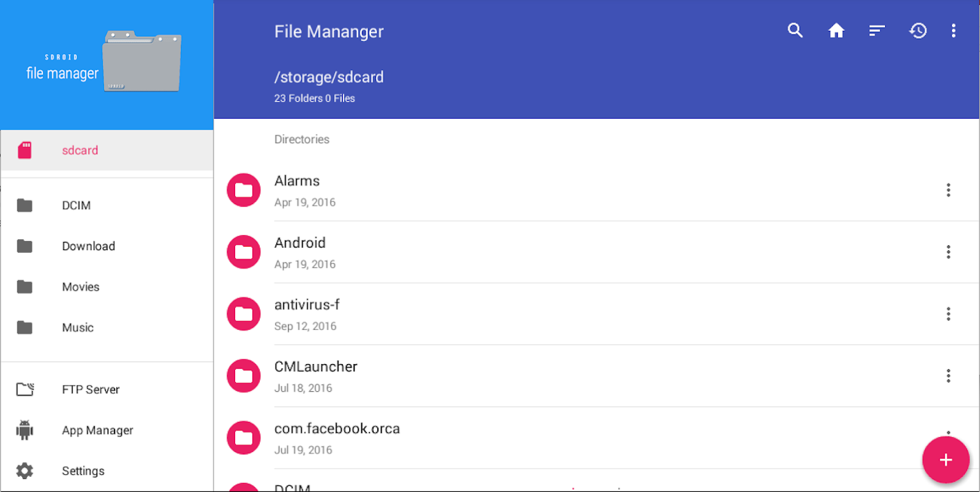The image size is (980, 492).
Task: Show more options for Android folder
Action: click(x=948, y=252)
